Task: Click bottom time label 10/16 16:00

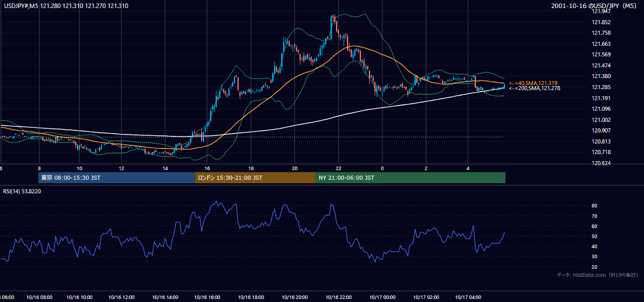Action: pos(208,297)
